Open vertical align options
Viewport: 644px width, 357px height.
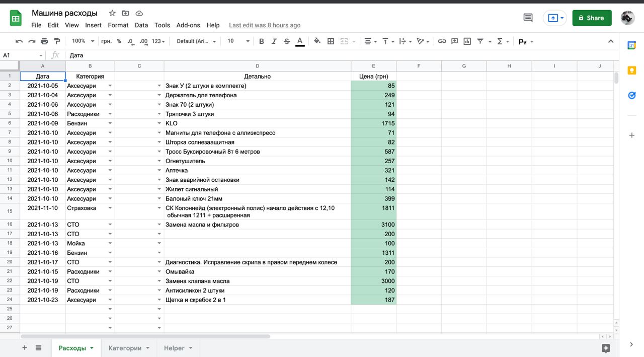[388, 41]
